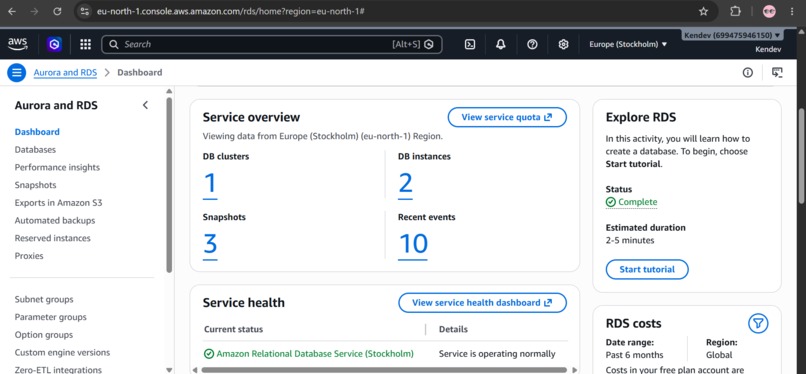Bookmark this page with the star icon
Image resolution: width=806 pixels, height=374 pixels.
point(703,11)
